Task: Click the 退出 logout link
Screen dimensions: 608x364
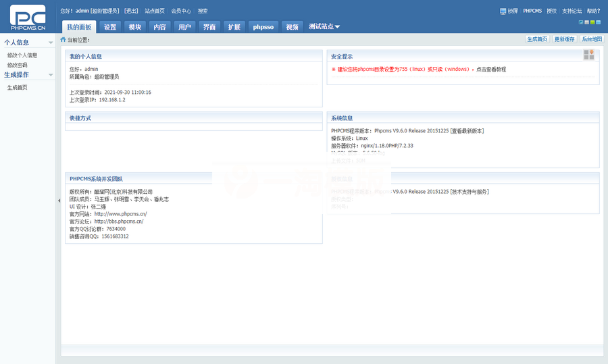Action: click(131, 11)
